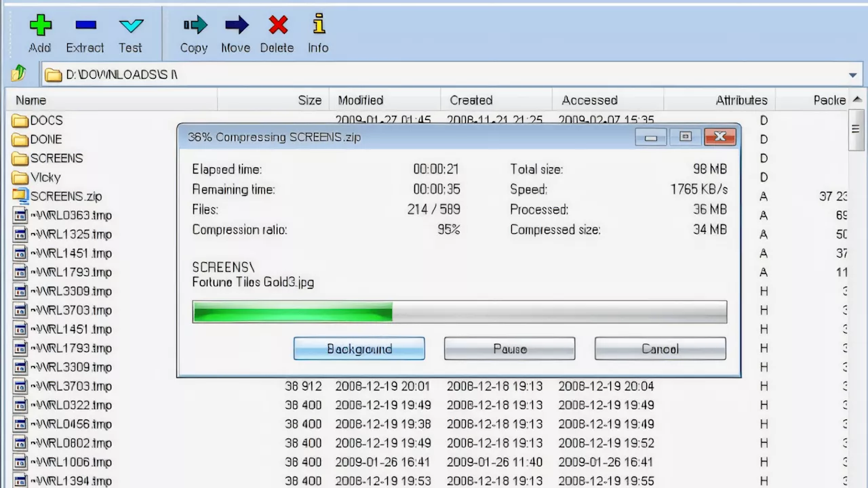Cancel the compression

click(660, 348)
